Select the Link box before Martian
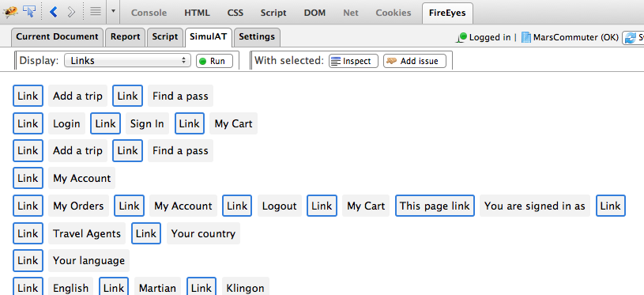644x295 pixels. click(114, 286)
